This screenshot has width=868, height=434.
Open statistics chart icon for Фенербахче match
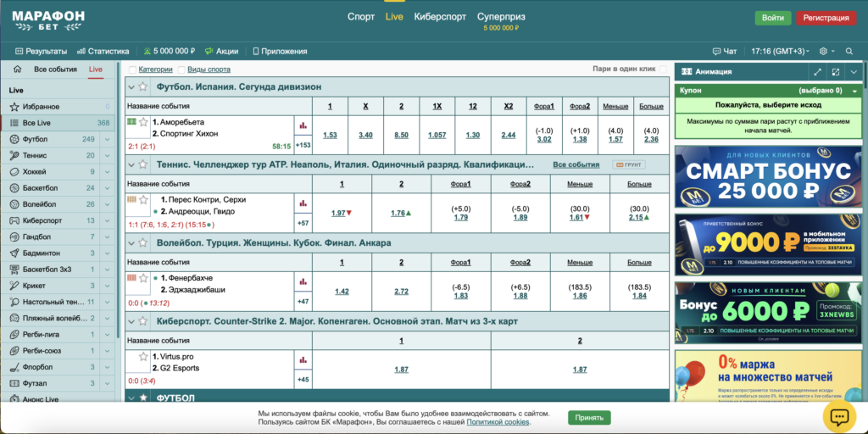pyautogui.click(x=303, y=281)
